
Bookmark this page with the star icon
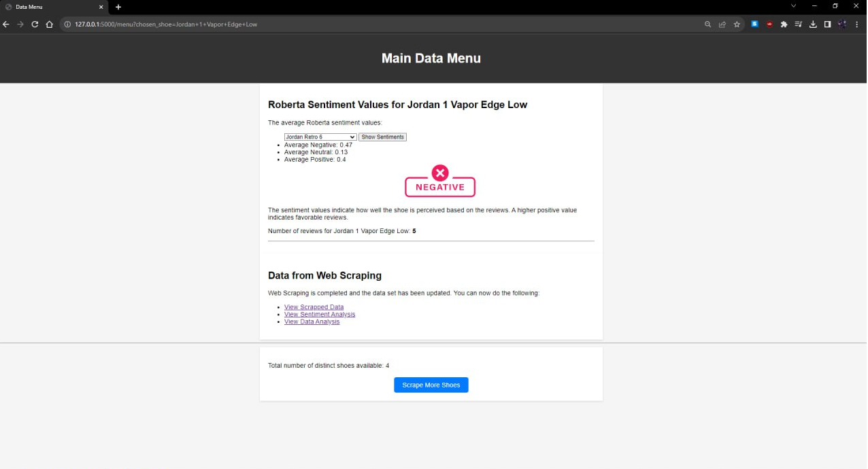pyautogui.click(x=737, y=24)
